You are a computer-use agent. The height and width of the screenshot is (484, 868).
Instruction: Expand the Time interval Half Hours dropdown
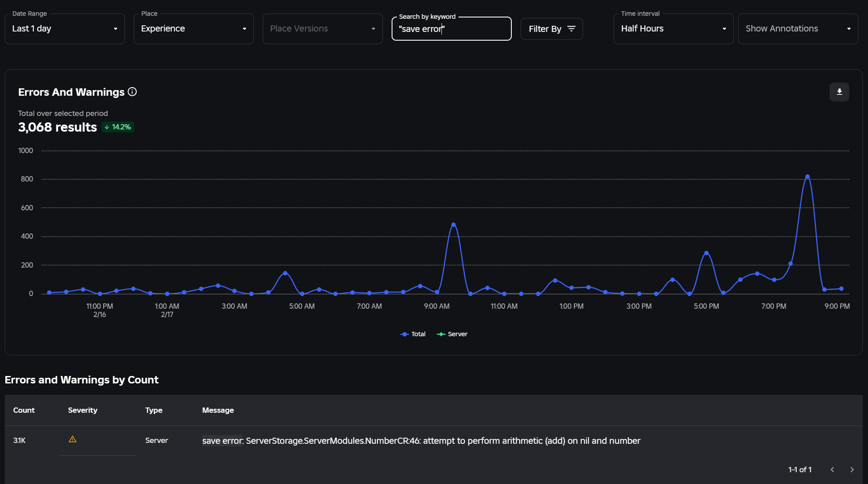tap(673, 29)
